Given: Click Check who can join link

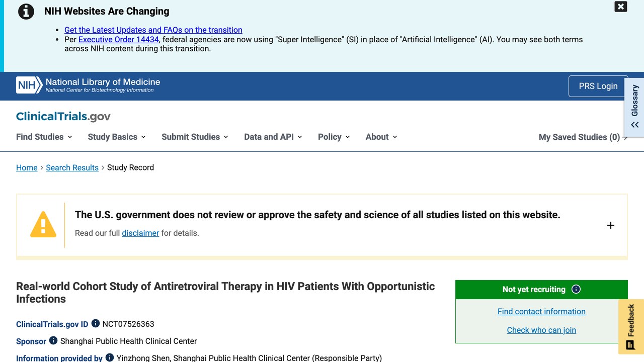Looking at the screenshot, I should [x=541, y=330].
